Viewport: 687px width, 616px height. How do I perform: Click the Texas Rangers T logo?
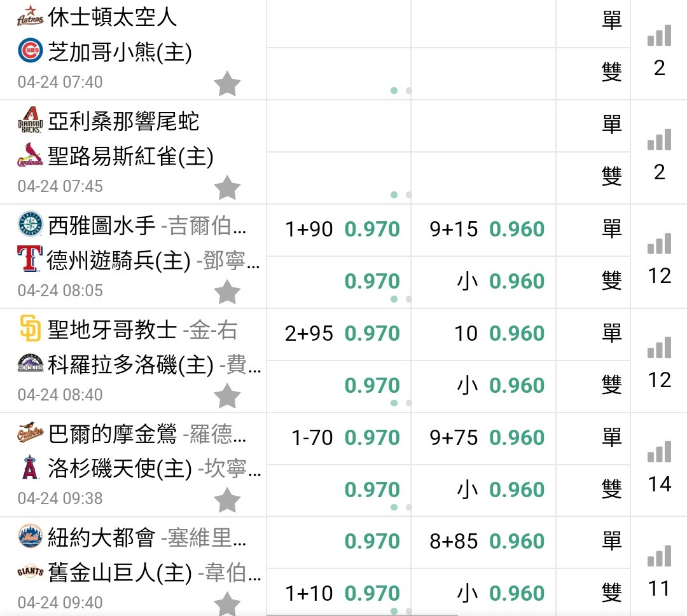(29, 259)
